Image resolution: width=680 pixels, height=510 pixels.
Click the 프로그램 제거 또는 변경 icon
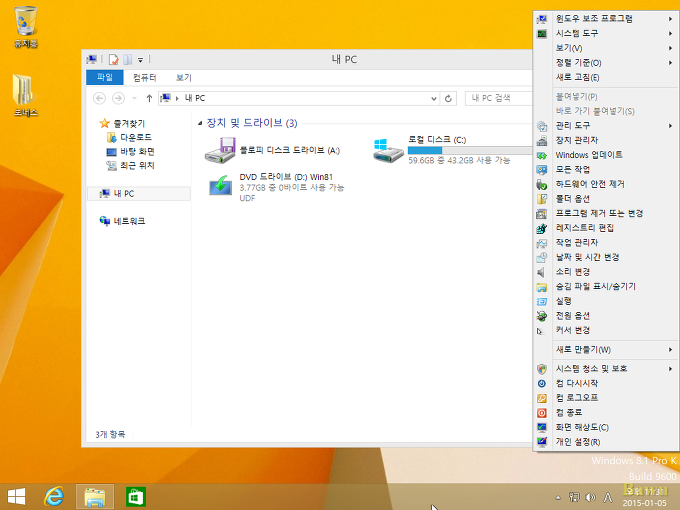click(542, 213)
